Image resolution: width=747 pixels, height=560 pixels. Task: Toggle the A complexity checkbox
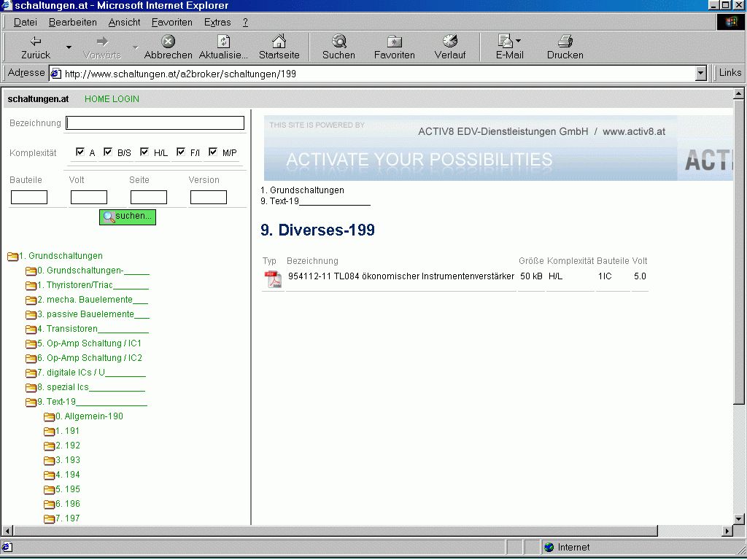(x=80, y=152)
